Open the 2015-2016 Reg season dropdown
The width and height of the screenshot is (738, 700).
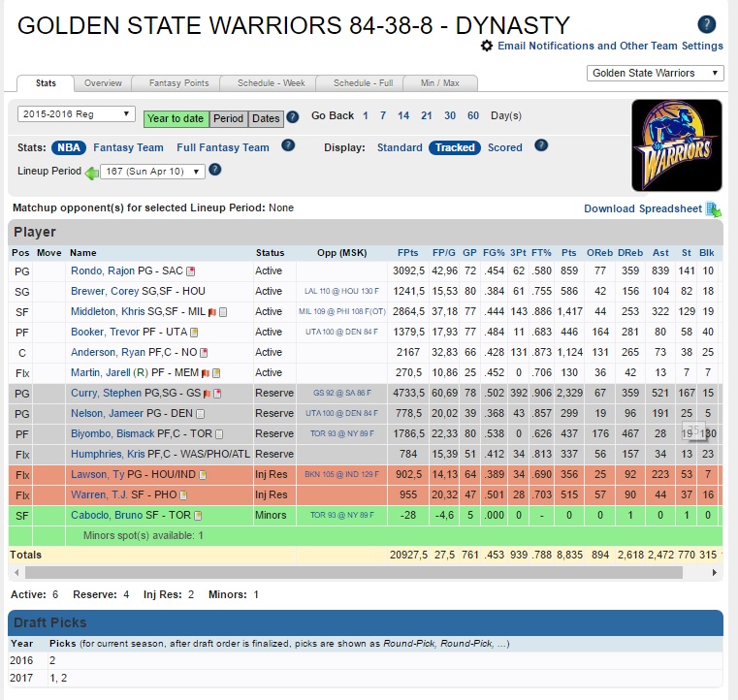(x=77, y=113)
